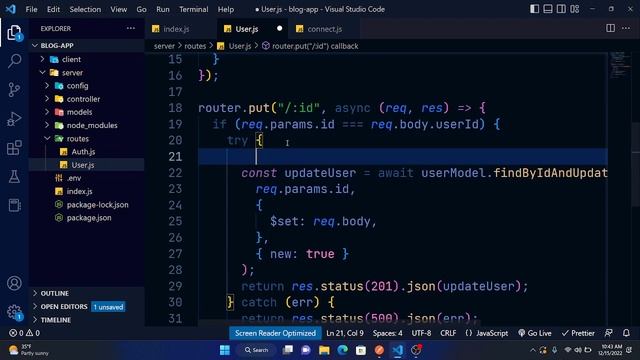The image size is (640, 360).
Task: Open File Explorer from taskbar
Action: [324, 350]
